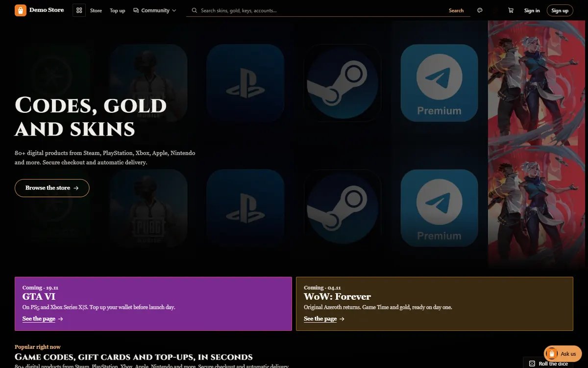The width and height of the screenshot is (588, 368).
Task: Click the 'Codes, gold and skins' headline
Action: [91, 117]
